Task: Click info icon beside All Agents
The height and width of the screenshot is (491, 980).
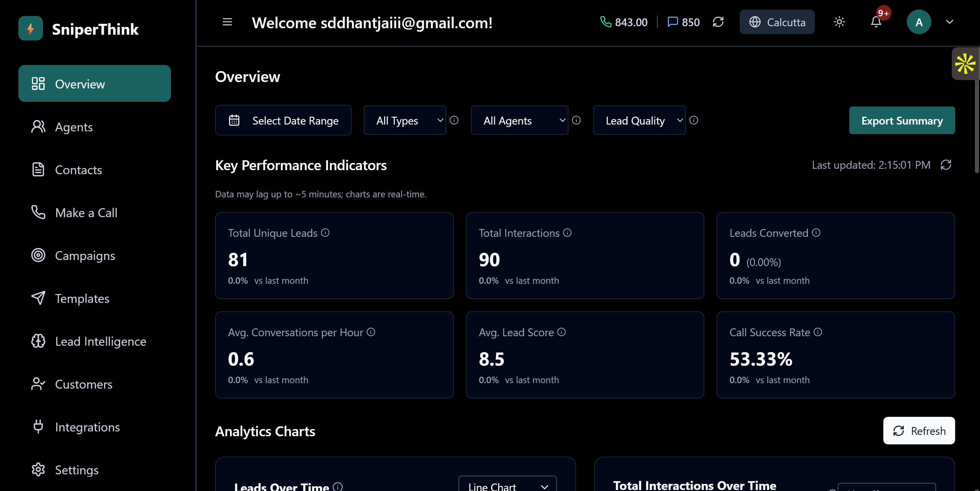Action: [x=576, y=120]
